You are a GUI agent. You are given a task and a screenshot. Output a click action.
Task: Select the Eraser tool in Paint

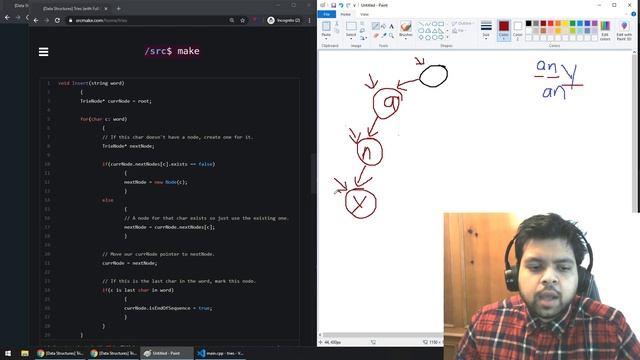tap(376, 36)
